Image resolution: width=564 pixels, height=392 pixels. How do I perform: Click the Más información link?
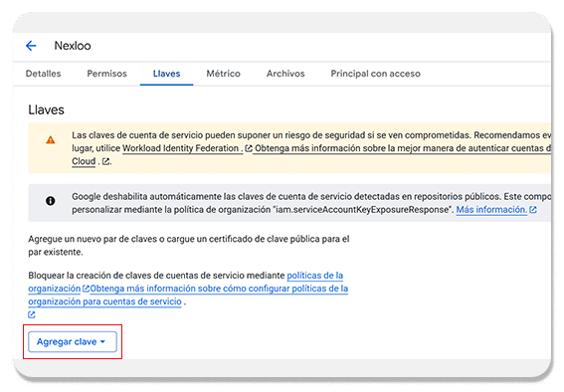(491, 209)
